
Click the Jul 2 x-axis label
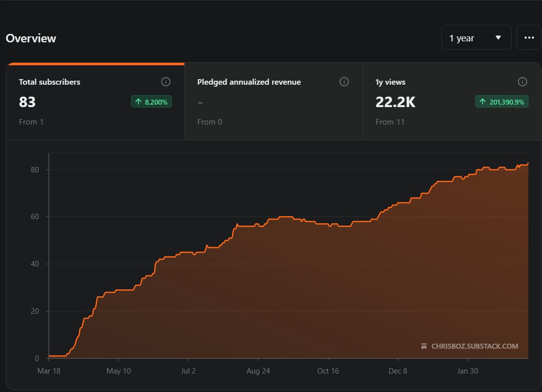188,371
